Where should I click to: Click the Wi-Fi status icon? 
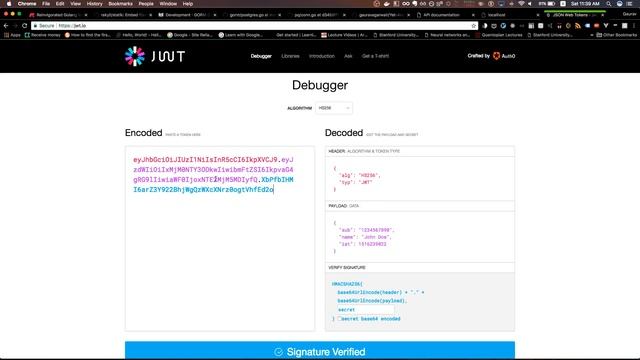coord(521,4)
